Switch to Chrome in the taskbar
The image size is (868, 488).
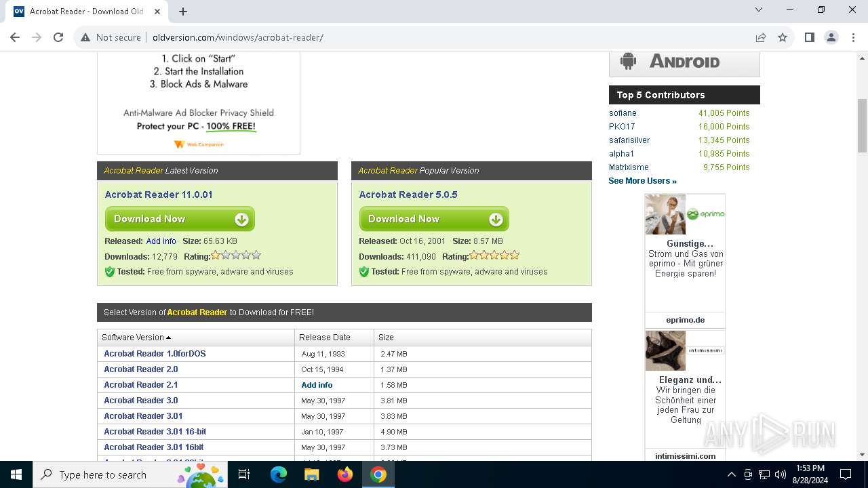[x=378, y=474]
